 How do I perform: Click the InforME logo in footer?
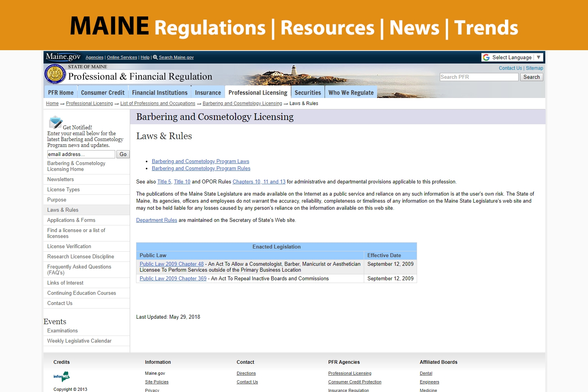point(62,377)
